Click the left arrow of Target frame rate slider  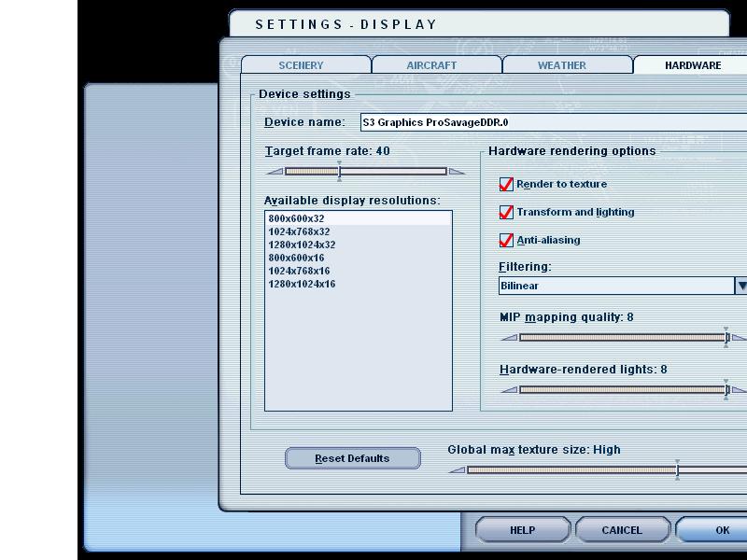click(x=274, y=172)
